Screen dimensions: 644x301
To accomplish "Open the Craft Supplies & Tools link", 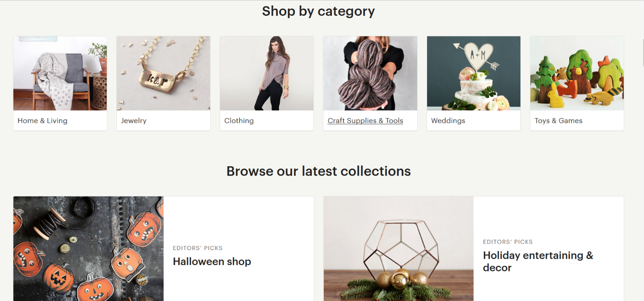I will click(365, 121).
